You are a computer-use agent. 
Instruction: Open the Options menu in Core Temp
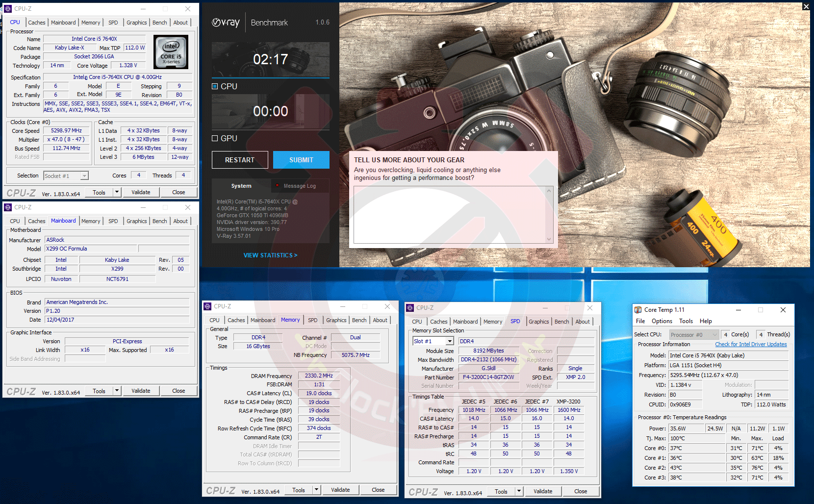[661, 321]
